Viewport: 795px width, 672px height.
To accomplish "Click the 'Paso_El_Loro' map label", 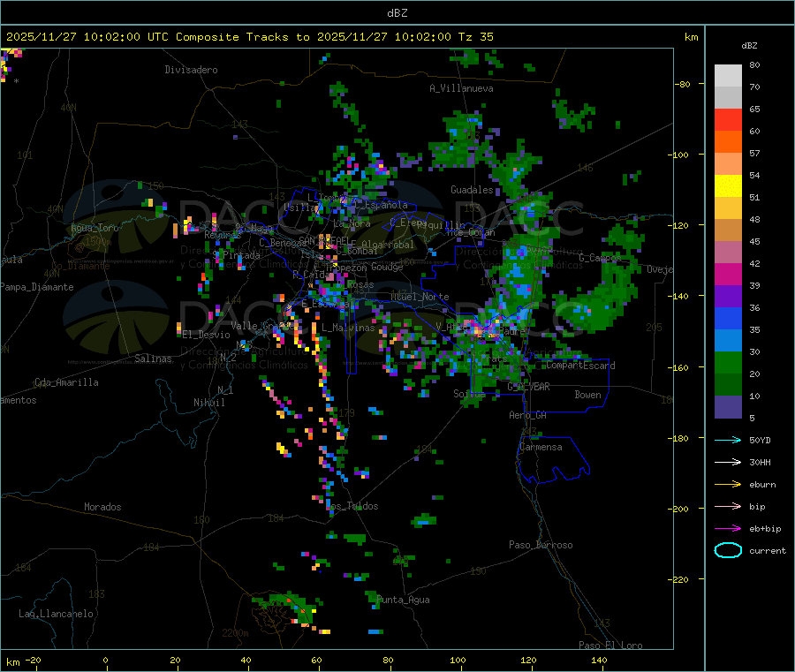I will 610,646.
